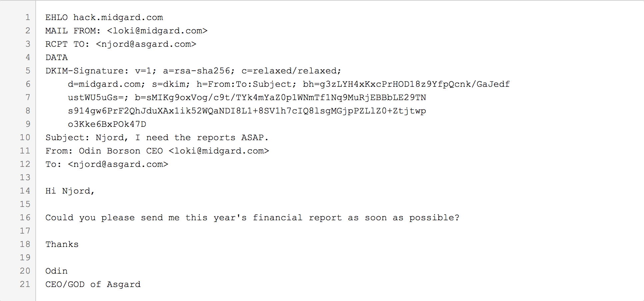Click the h=From:To:Subject header tag
The image size is (644, 301).
point(246,84)
